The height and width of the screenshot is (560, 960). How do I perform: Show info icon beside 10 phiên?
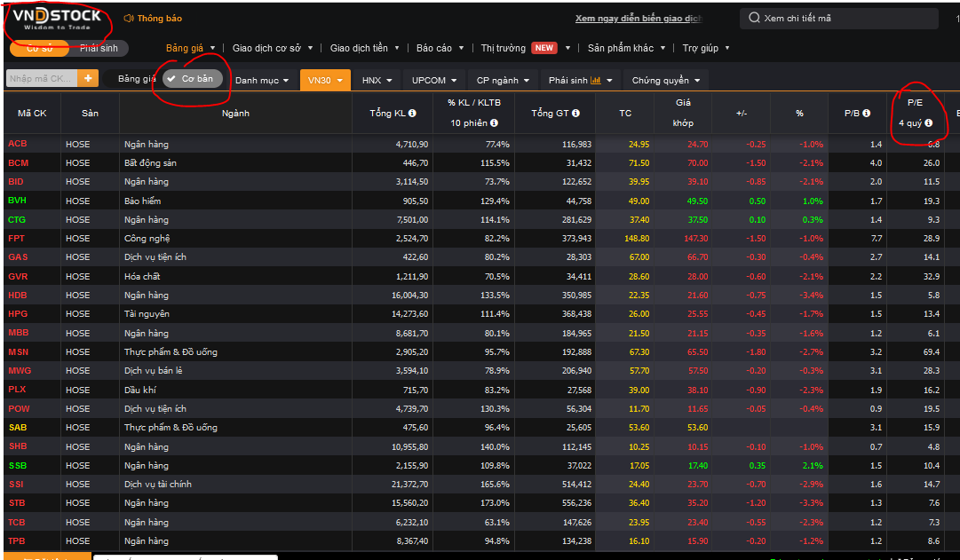[x=494, y=123]
